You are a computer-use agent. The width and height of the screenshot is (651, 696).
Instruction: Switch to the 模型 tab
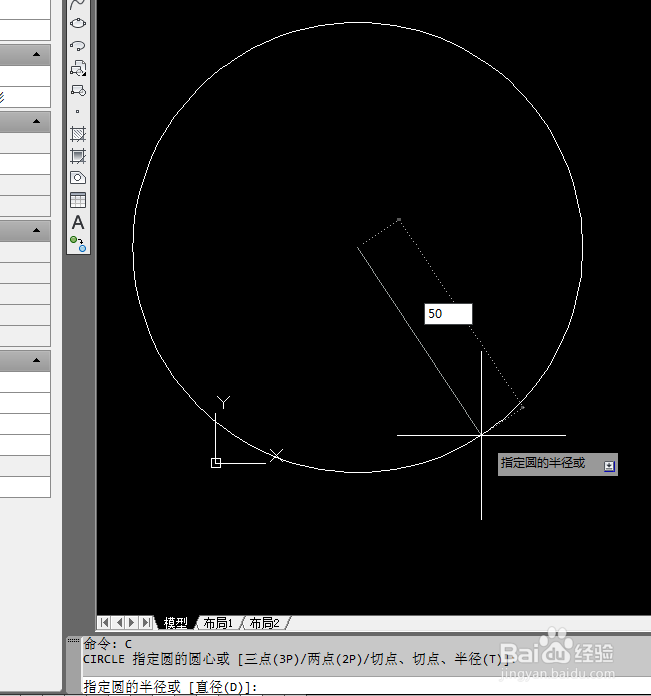click(x=176, y=623)
